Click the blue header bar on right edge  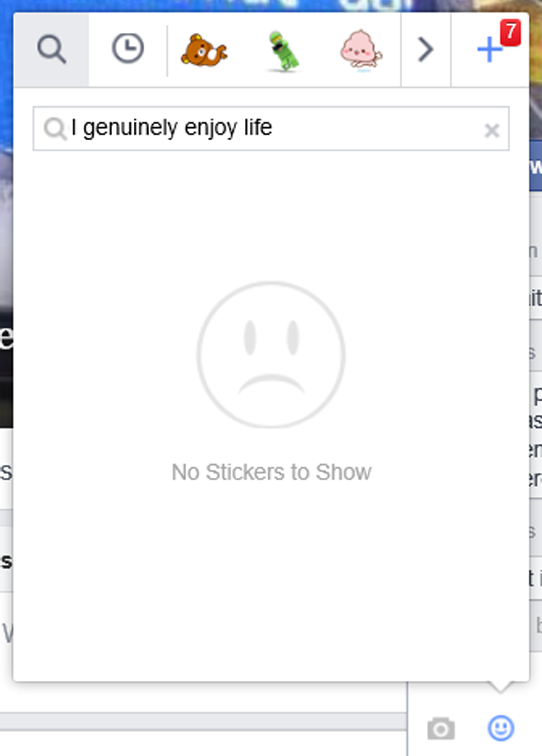coord(536,166)
